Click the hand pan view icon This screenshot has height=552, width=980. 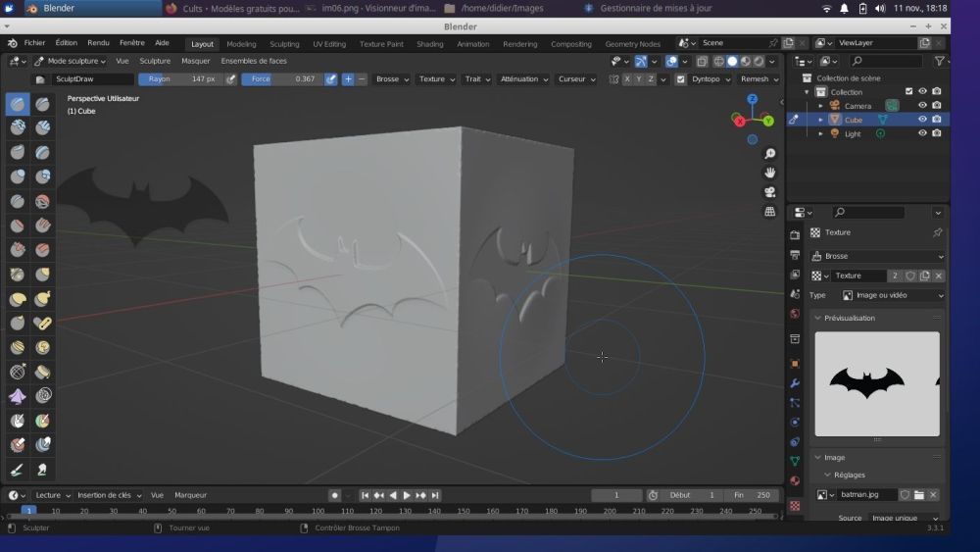click(770, 173)
